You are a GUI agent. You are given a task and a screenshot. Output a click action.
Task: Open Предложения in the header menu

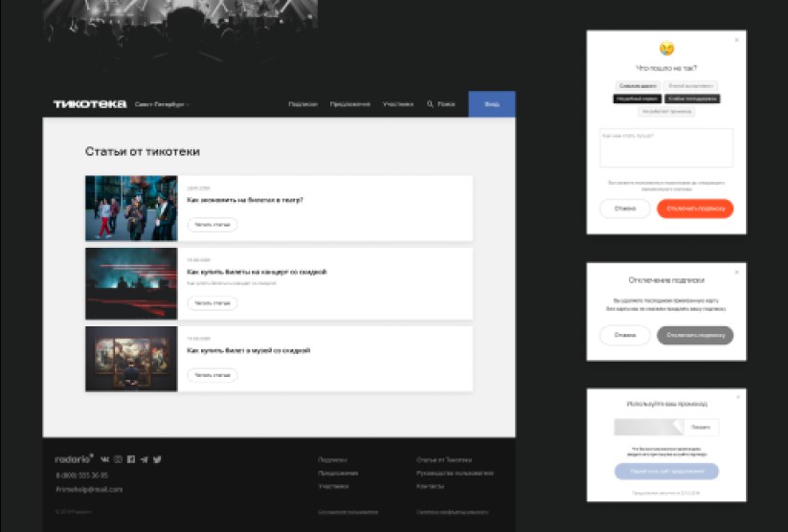(350, 104)
